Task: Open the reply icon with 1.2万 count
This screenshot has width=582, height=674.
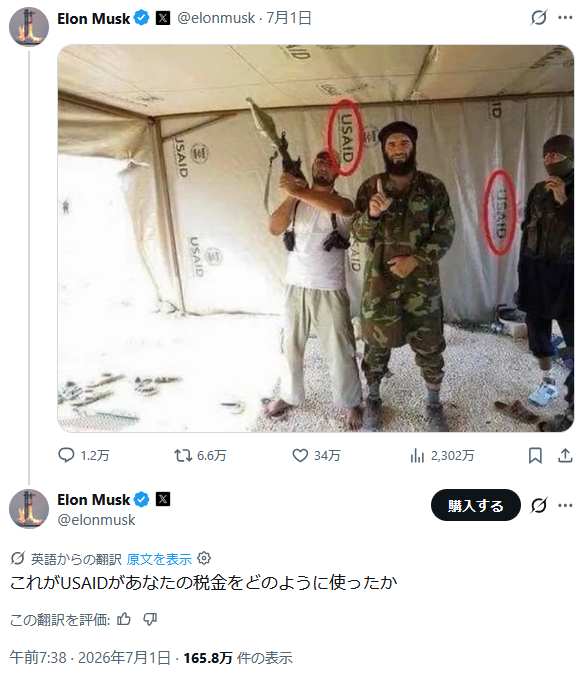Action: pos(66,455)
